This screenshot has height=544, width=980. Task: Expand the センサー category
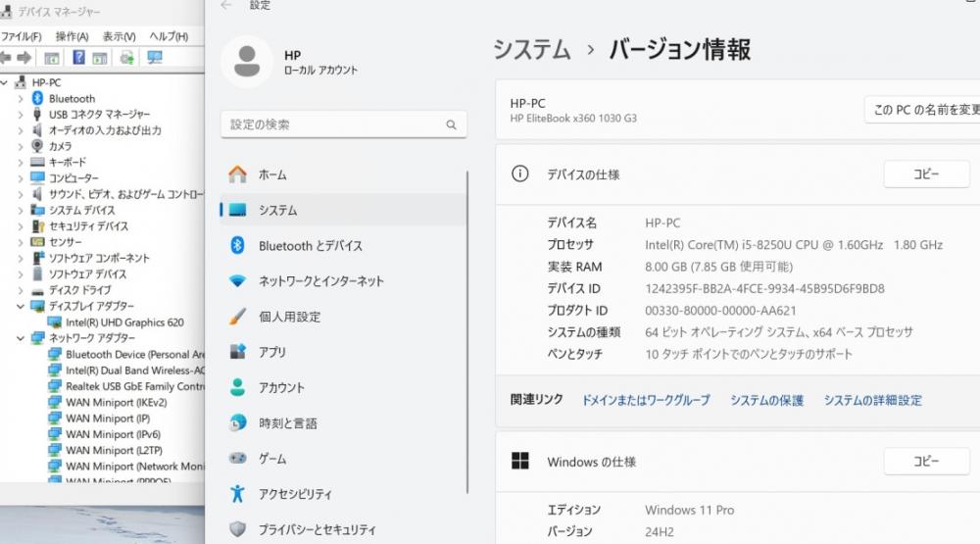coord(21,242)
